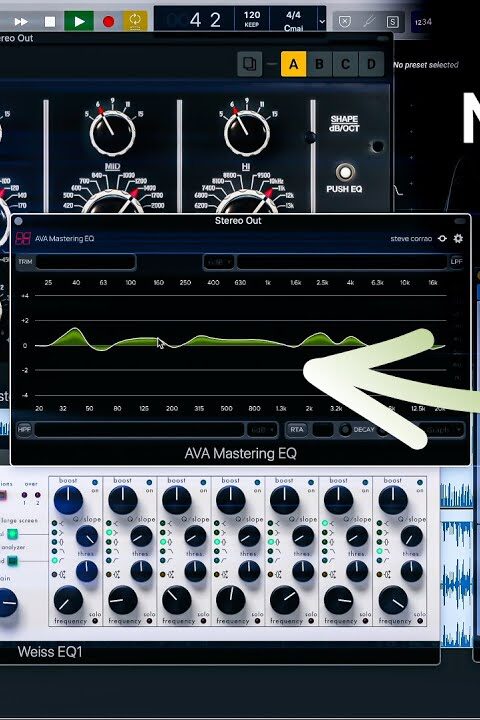Switch to preset slot D

(371, 64)
